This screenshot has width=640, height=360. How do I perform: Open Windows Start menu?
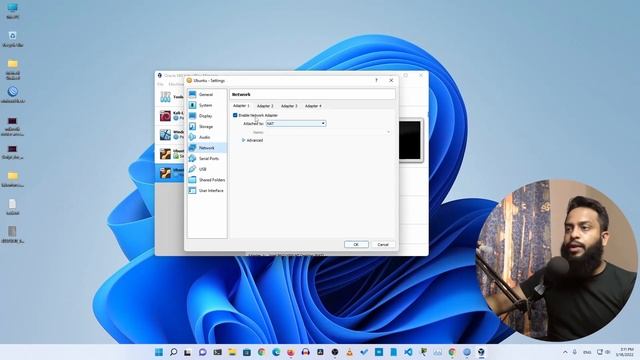[159, 352]
